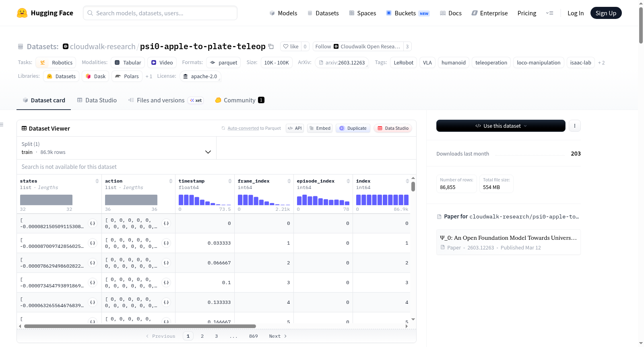The image size is (644, 347).
Task: Jump to page 869 of the rows
Action: pos(253,336)
